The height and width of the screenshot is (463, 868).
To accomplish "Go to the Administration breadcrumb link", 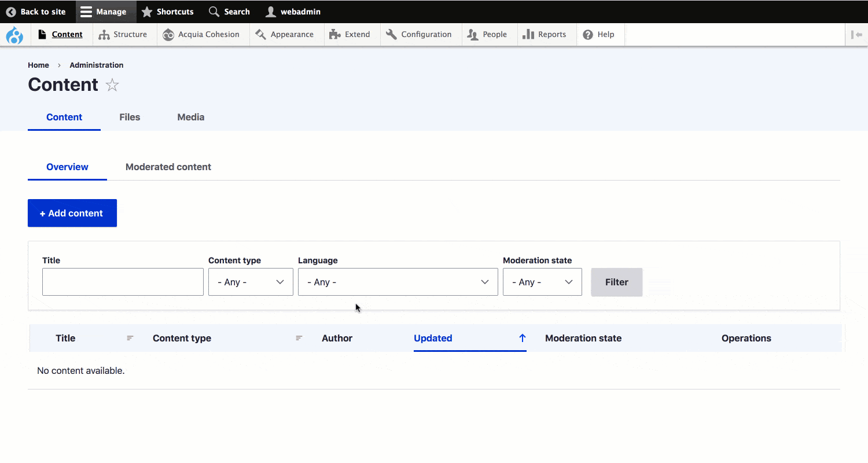I will coord(97,65).
